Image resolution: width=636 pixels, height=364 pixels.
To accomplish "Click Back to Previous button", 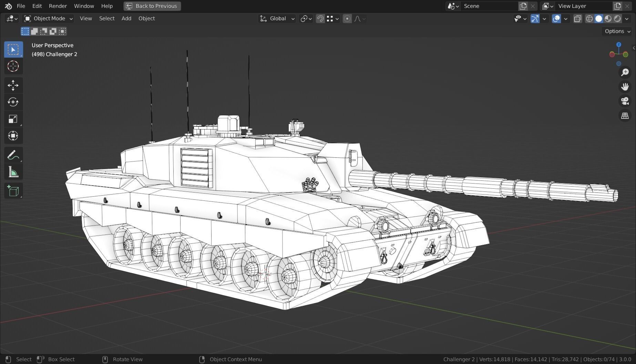I will click(x=152, y=6).
